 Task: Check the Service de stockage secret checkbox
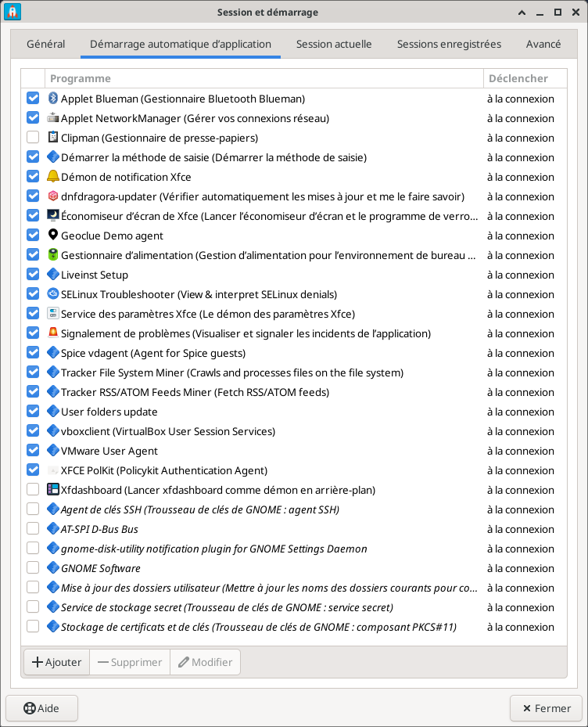click(33, 607)
